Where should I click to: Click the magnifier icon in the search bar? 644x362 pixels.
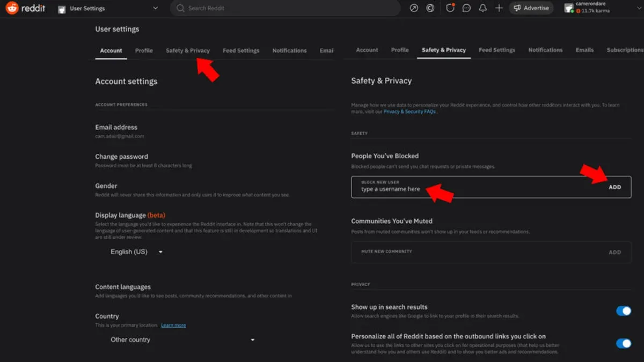(180, 8)
